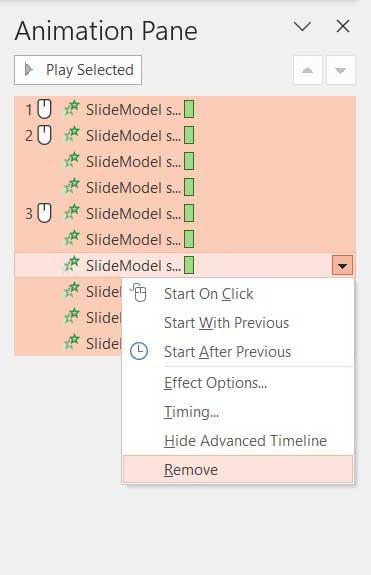The height and width of the screenshot is (575, 371).
Task: Select the sixth SlideModel animation entry
Action: point(185,239)
